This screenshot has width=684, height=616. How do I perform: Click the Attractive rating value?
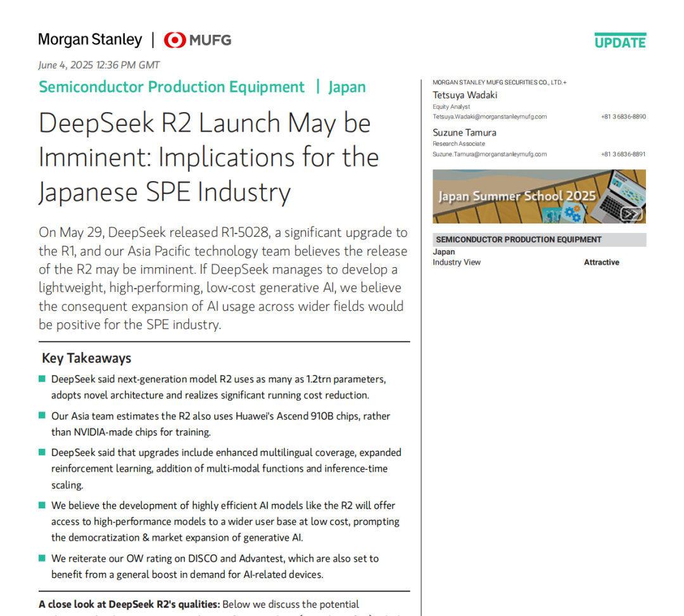(602, 263)
